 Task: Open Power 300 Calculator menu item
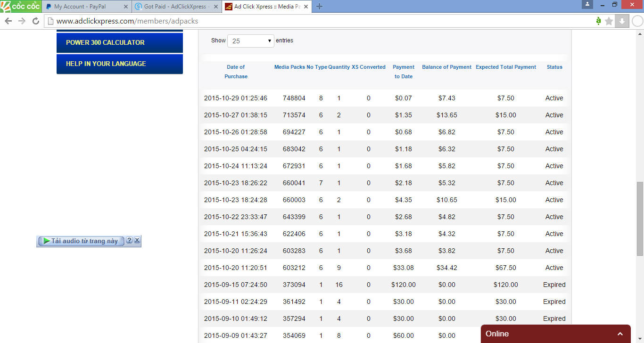[119, 42]
